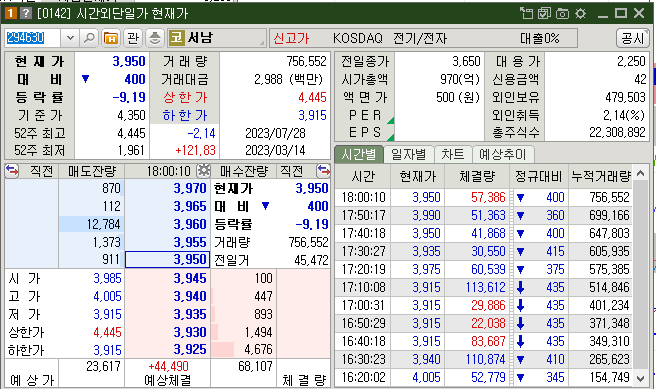Click the 16:20:02 row price 4,005
This screenshot has width=656, height=389.
click(426, 377)
